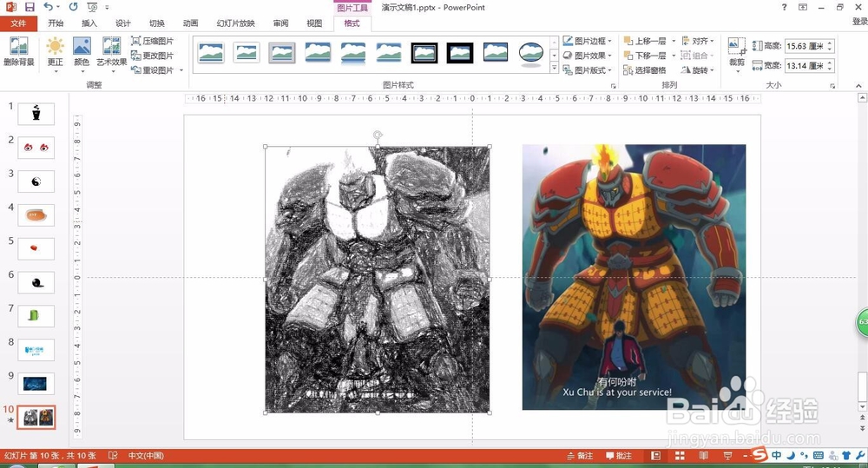Open the 更正 corrections tool
This screenshot has height=468, width=868.
tap(55, 53)
